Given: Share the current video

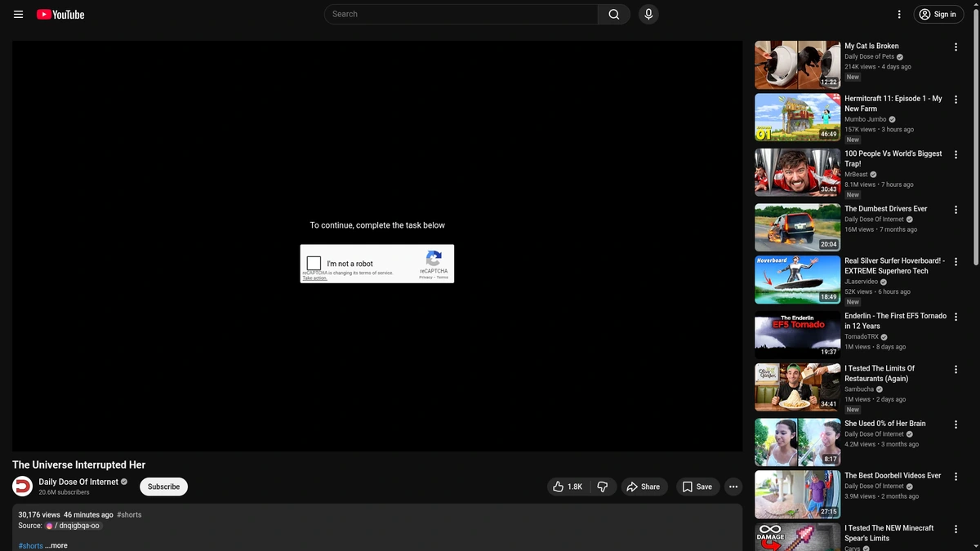Looking at the screenshot, I should [643, 487].
